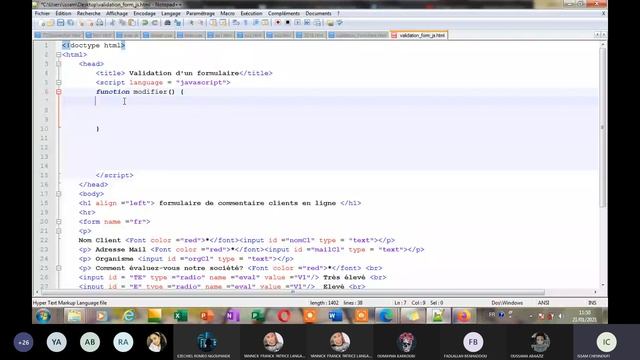
Task: Show more participants with the +26 badge
Action: tap(24, 342)
